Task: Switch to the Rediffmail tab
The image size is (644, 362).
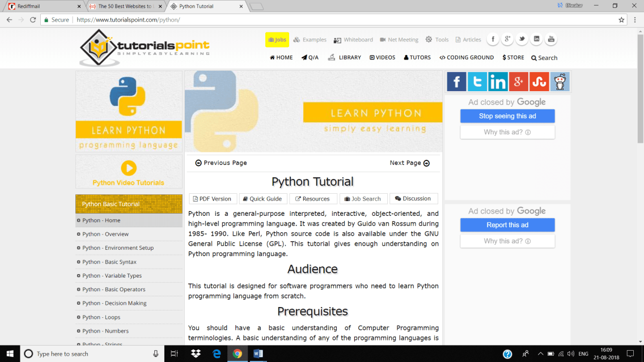Action: 44,6
